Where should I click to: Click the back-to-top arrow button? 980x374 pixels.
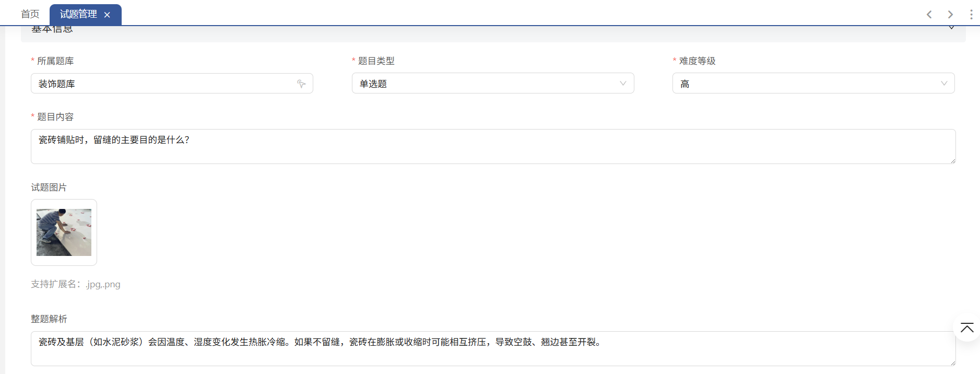point(966,328)
